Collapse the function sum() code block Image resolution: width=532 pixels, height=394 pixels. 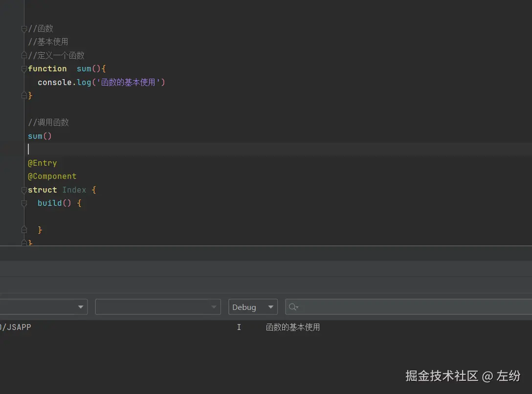pyautogui.click(x=24, y=69)
